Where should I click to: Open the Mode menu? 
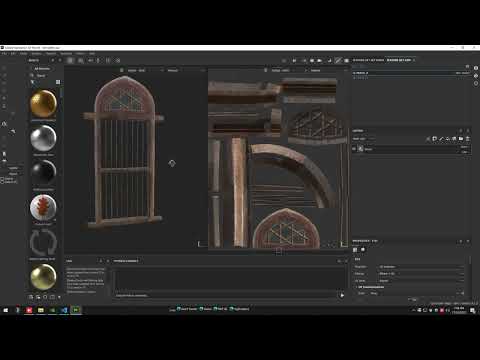coord(23,53)
